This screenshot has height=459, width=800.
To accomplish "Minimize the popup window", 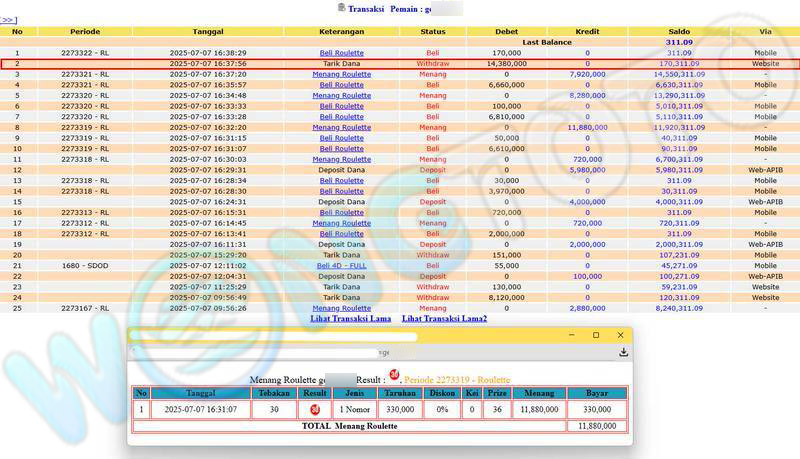I will (571, 335).
